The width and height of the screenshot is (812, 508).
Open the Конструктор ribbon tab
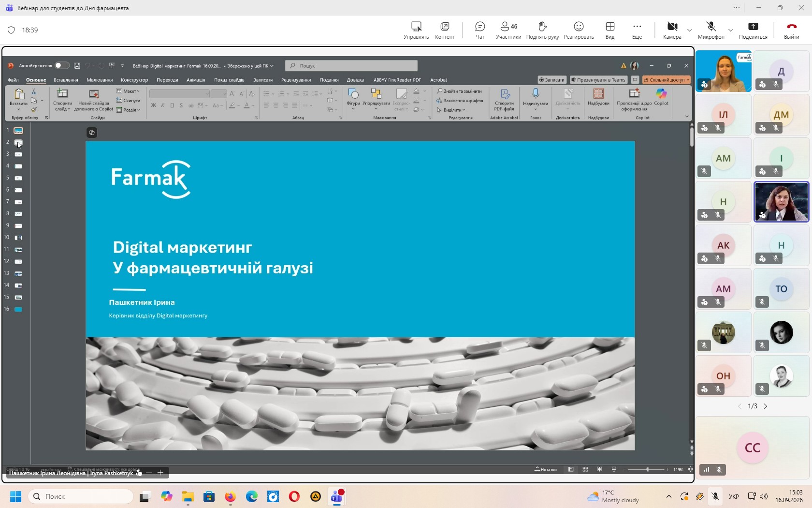(x=134, y=80)
